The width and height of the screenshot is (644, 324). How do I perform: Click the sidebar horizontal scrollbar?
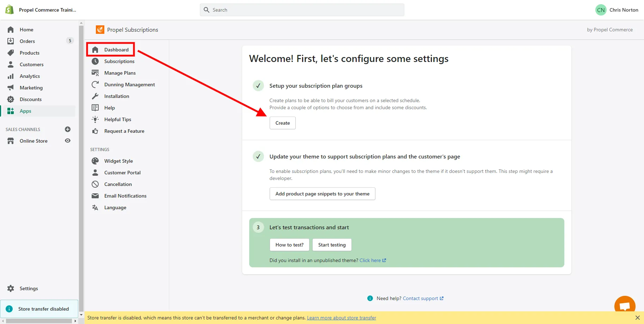point(39,321)
